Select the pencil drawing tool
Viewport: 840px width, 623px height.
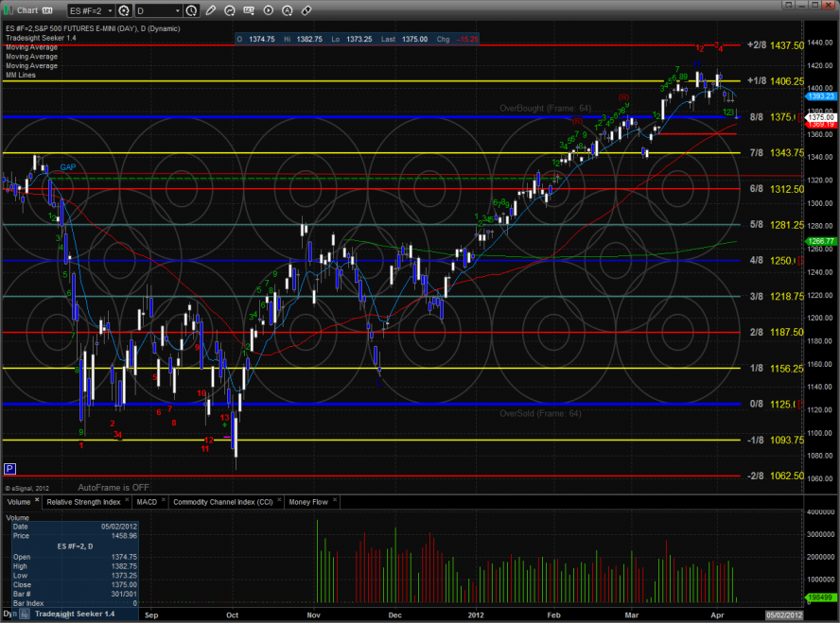(210, 10)
